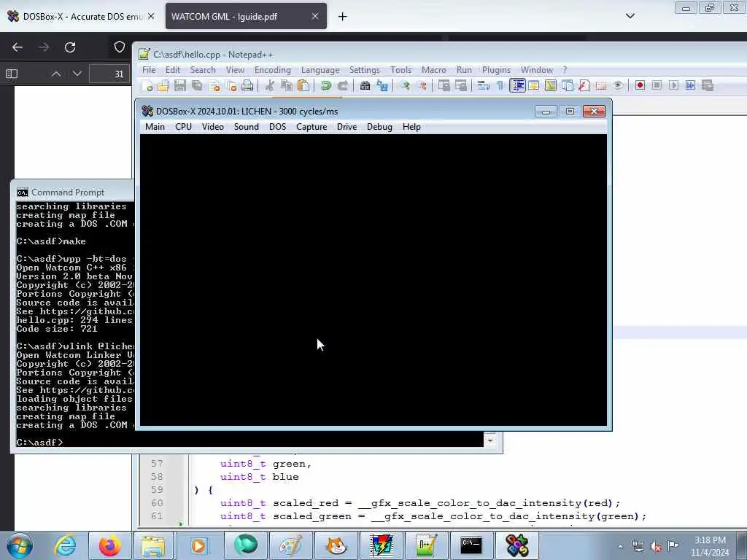Go to next PDF page with down chevron
The width and height of the screenshot is (747, 560).
click(x=77, y=74)
